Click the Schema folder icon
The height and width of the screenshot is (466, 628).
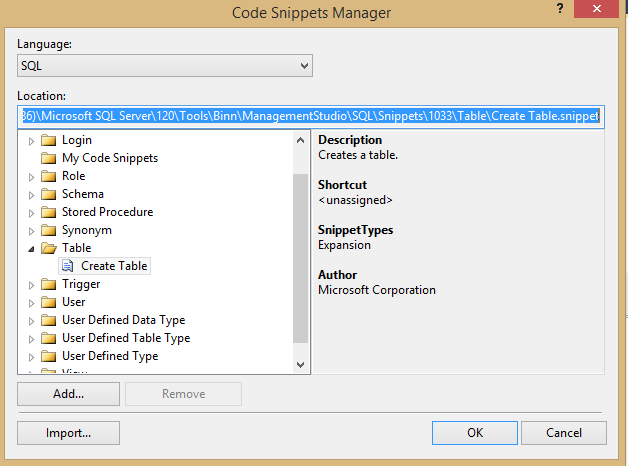48,195
